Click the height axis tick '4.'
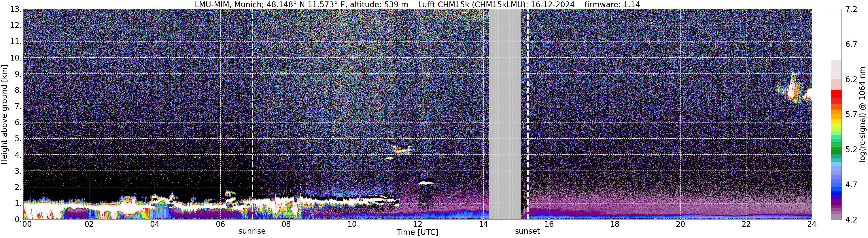The image size is (868, 238). [x=18, y=155]
